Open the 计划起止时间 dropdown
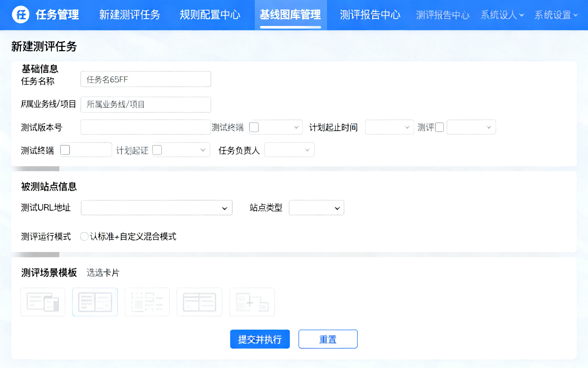588x368 pixels. [x=390, y=127]
